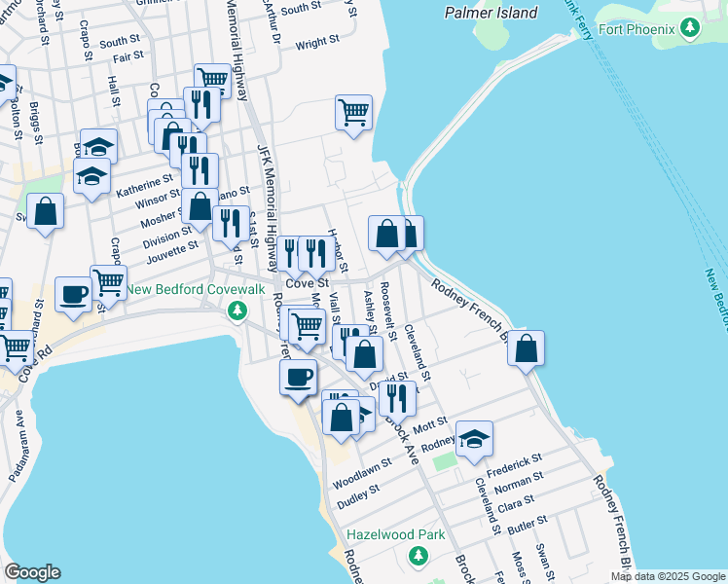Open the Hazelwood Park tree marker
The image size is (728, 584).
point(419,555)
